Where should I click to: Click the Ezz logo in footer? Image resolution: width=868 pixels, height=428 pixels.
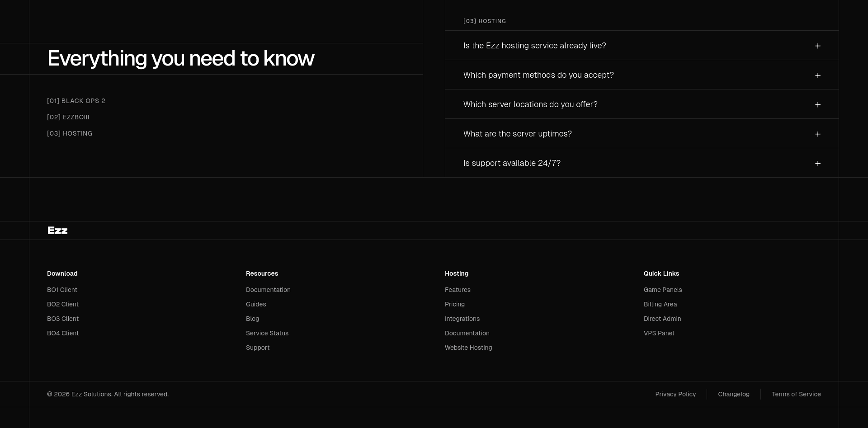57,230
